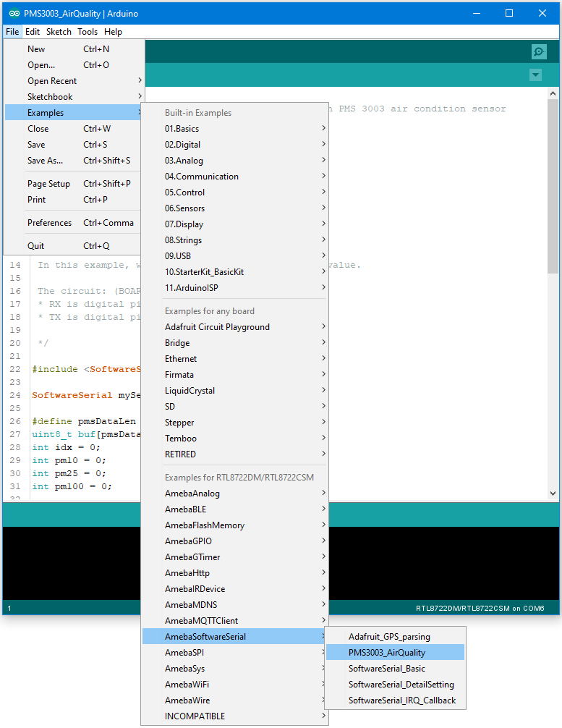
Task: Open the File menu
Action: click(x=12, y=32)
